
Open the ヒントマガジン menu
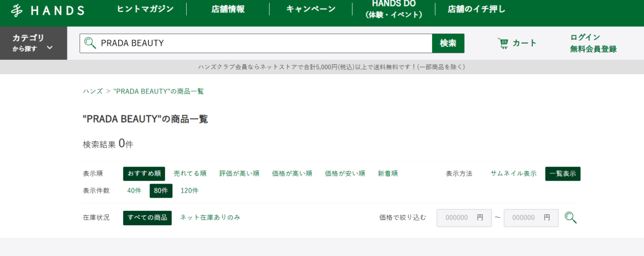145,9
